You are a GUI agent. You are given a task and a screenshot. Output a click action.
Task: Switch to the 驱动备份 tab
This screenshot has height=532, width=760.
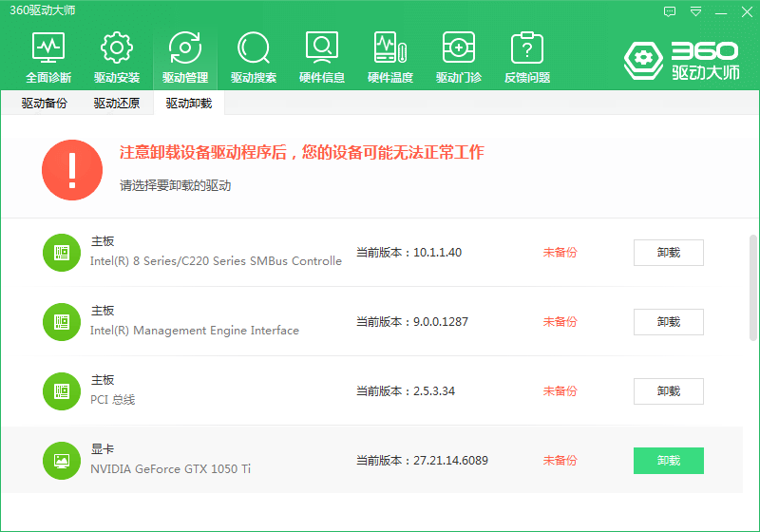click(45, 104)
